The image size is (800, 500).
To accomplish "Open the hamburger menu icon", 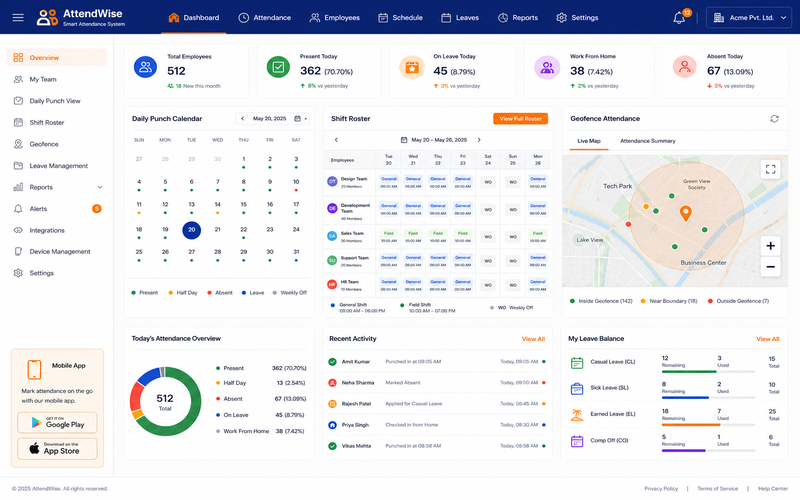I will (18, 18).
